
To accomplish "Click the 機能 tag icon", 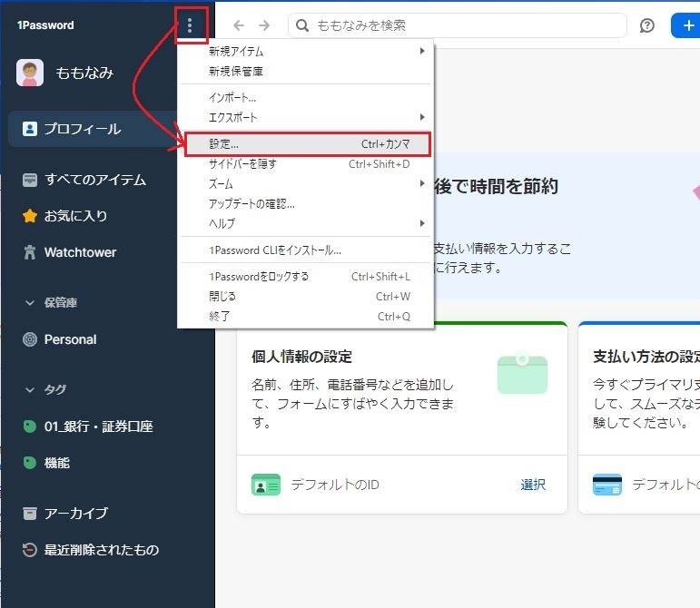I will [30, 463].
